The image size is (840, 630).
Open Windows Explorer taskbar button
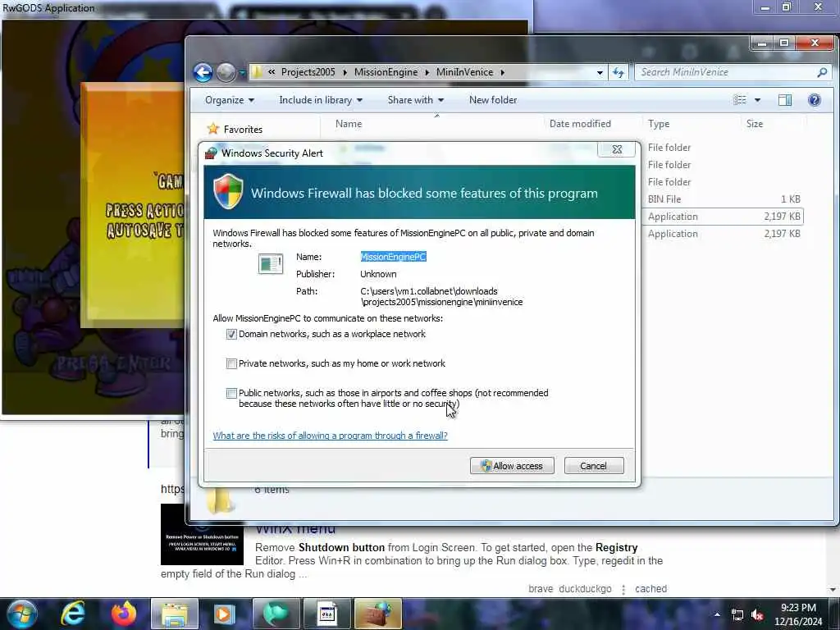175,614
